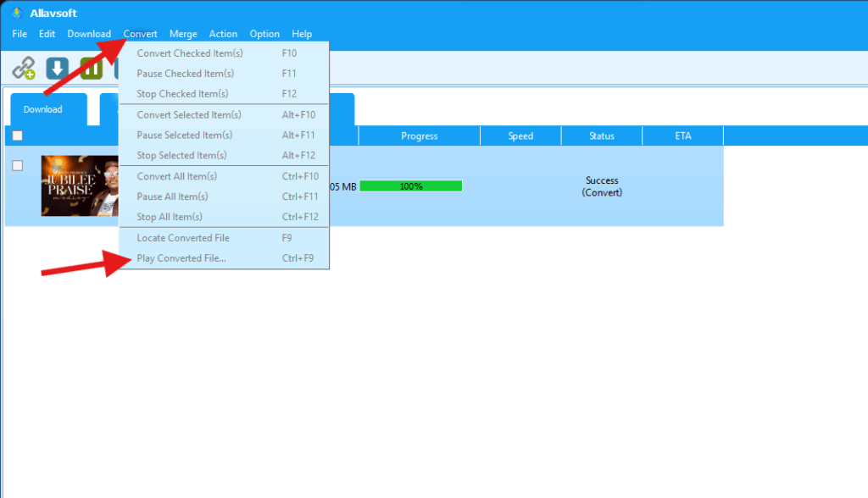Open the Option menu
The height and width of the screenshot is (498, 868).
coord(264,34)
